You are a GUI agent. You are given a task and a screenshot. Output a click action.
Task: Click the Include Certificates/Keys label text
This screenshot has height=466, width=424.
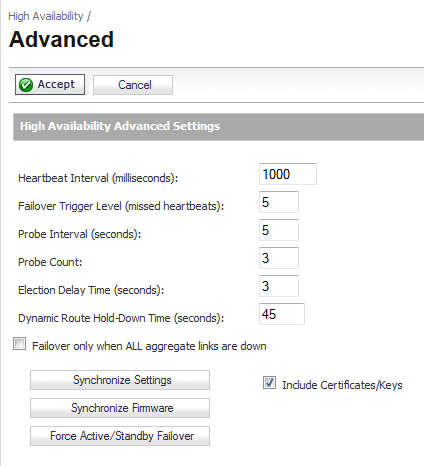[342, 385]
